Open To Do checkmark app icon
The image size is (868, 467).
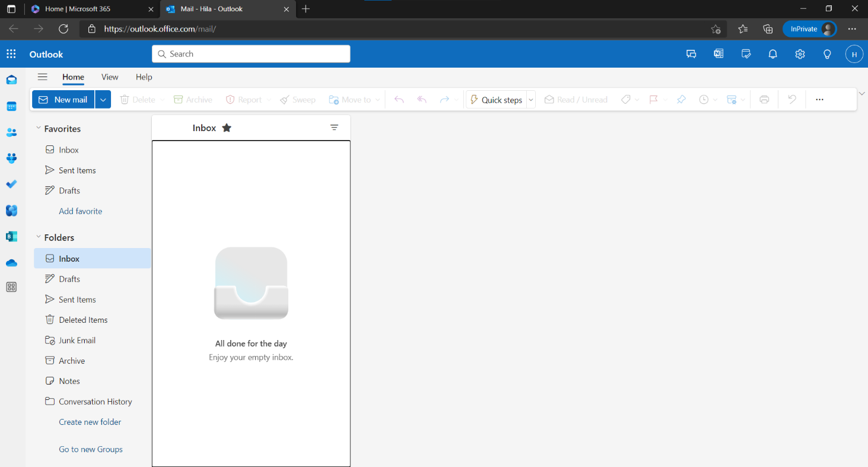pos(11,185)
